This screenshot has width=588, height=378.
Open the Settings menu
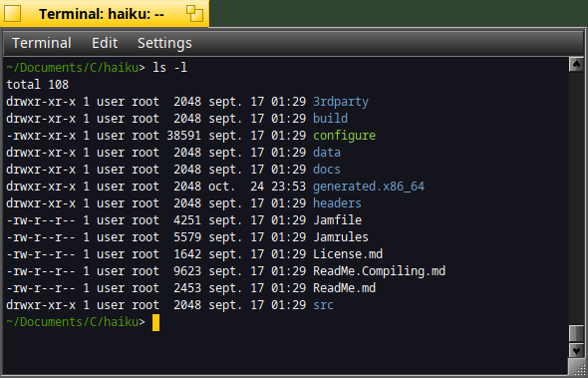[164, 43]
